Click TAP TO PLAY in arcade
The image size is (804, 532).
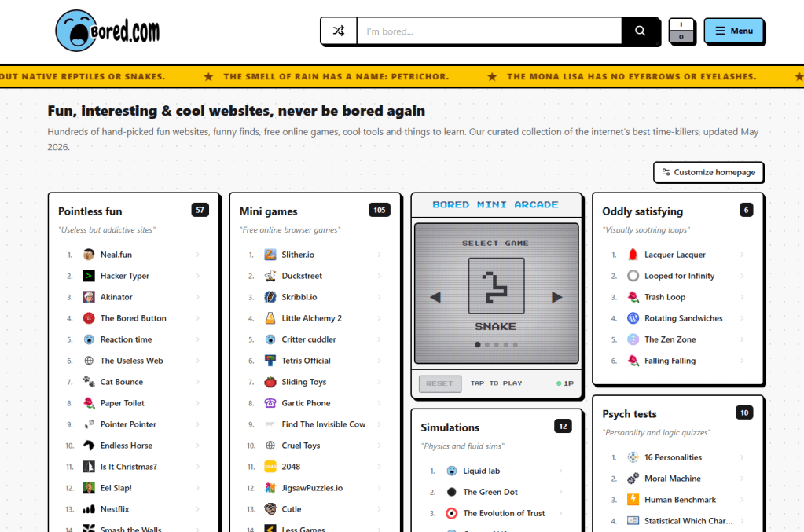point(497,383)
